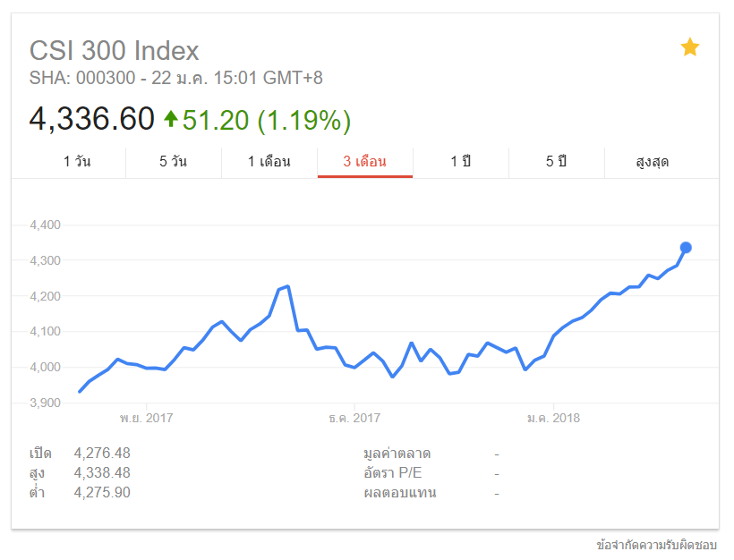Click the ม.ค. 2018 axis label

[553, 418]
